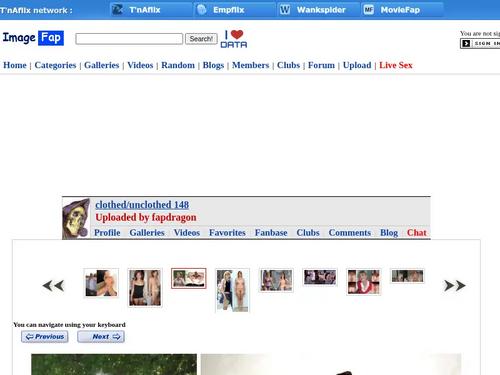Open the Empflix network tab
Image resolution: width=500 pixels, height=375 pixels.
coord(235,10)
